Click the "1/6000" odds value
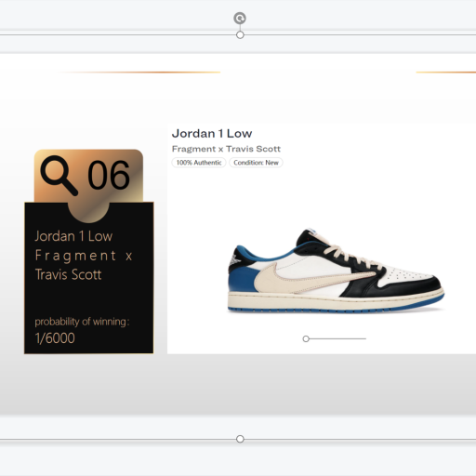The height and width of the screenshot is (476, 476). point(55,338)
